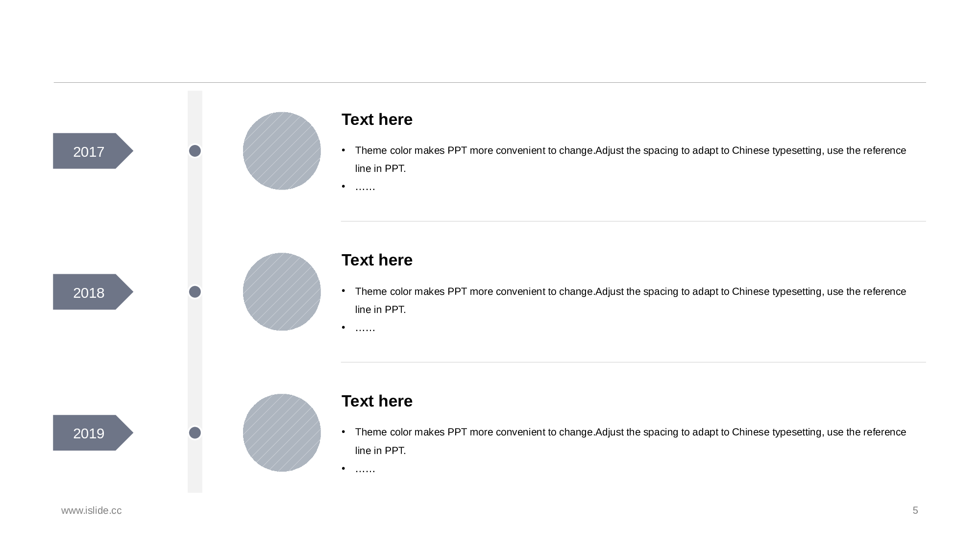Click the timeline dot next to 2017
980x551 pixels.
(x=195, y=151)
